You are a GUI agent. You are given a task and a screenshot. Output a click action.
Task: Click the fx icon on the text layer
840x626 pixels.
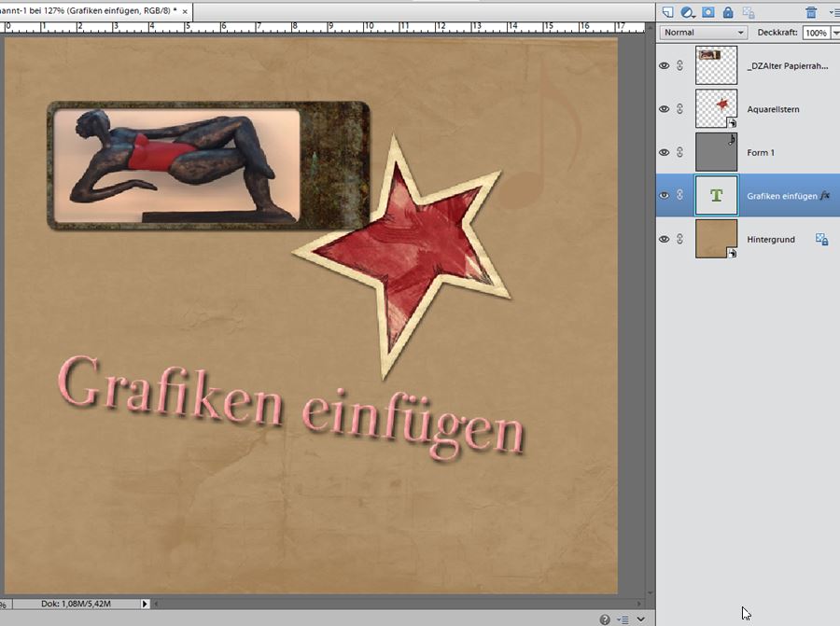825,196
